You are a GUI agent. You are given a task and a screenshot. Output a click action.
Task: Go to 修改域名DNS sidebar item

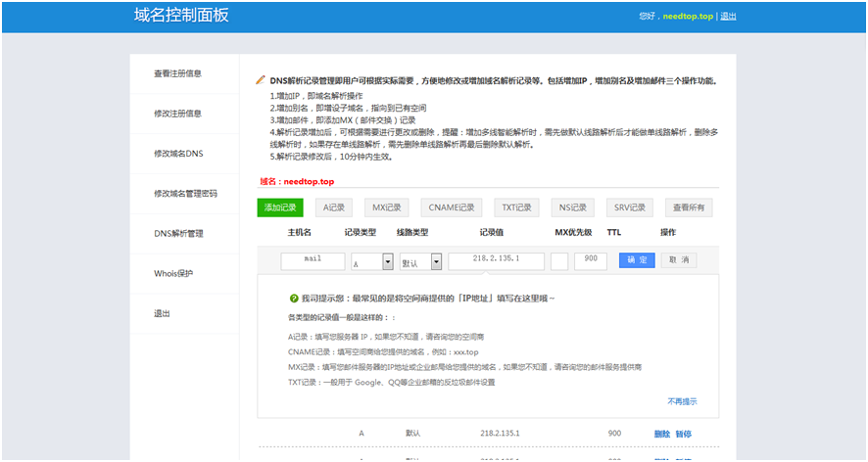[x=178, y=154]
